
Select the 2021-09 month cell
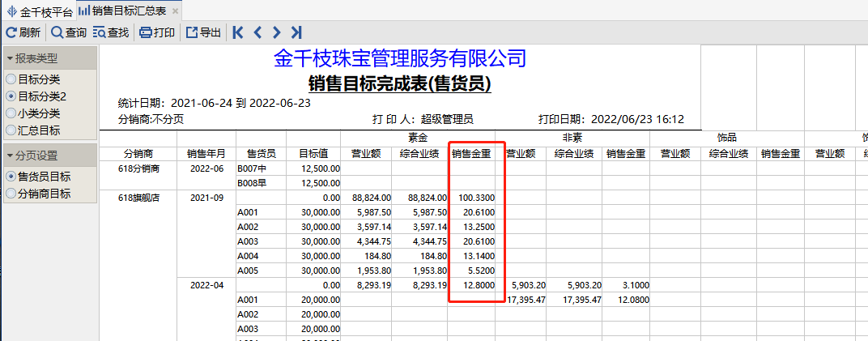point(206,198)
